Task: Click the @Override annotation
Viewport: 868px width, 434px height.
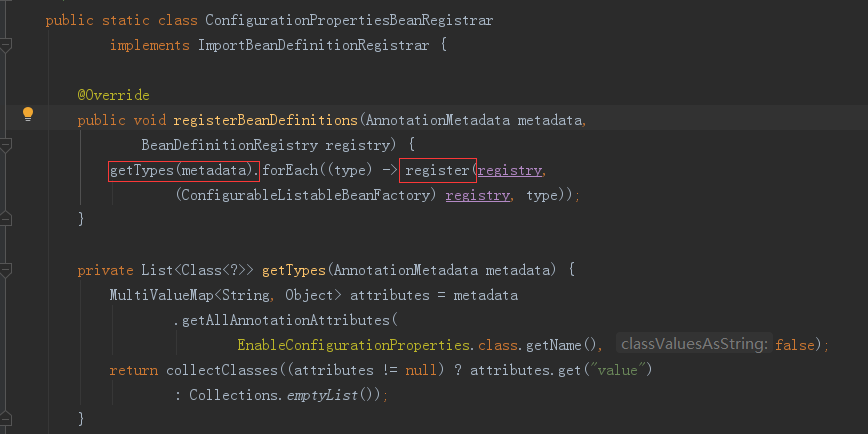Action: coord(113,95)
